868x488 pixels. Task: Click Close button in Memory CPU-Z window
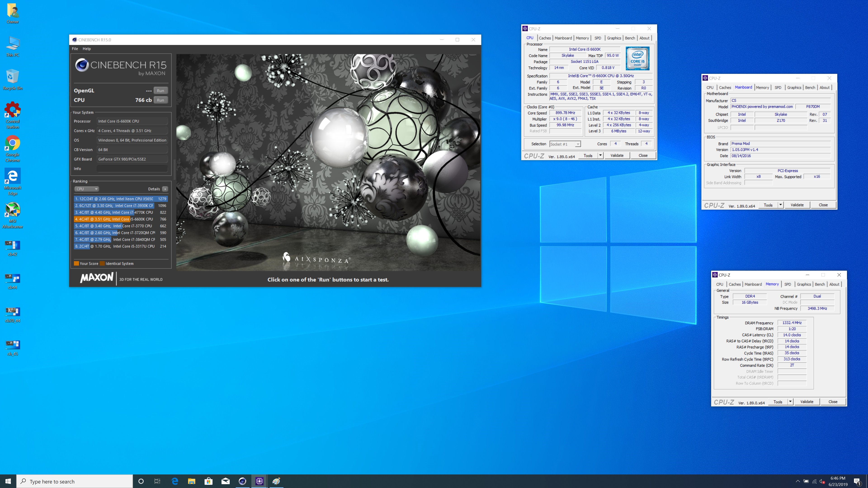(833, 402)
